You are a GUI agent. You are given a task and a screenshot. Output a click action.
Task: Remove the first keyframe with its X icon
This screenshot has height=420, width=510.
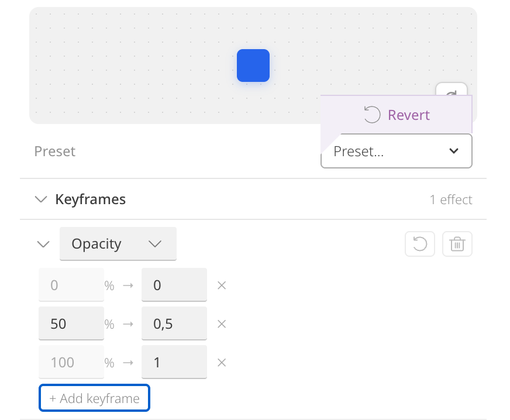click(221, 285)
